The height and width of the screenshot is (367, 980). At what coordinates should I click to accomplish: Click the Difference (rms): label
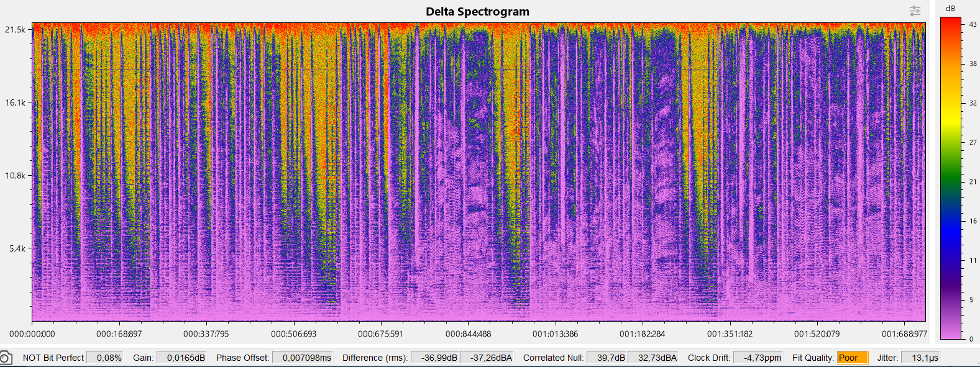pyautogui.click(x=375, y=358)
